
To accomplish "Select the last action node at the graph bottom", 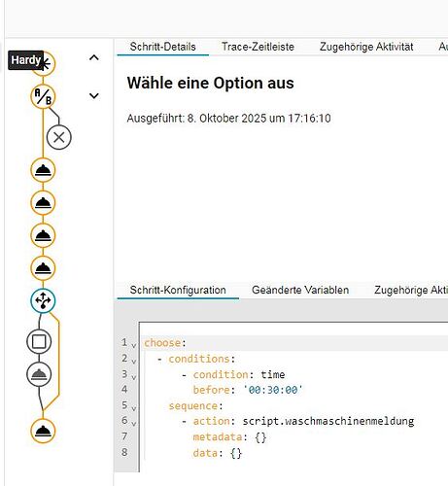I will (43, 432).
